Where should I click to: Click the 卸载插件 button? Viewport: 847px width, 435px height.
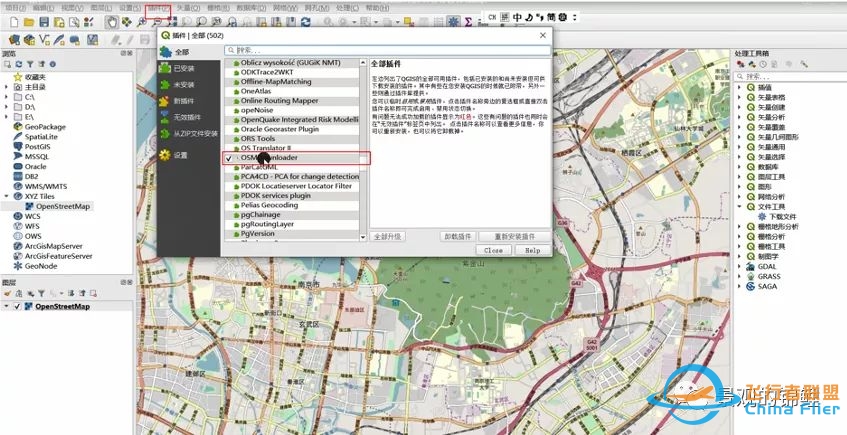458,237
